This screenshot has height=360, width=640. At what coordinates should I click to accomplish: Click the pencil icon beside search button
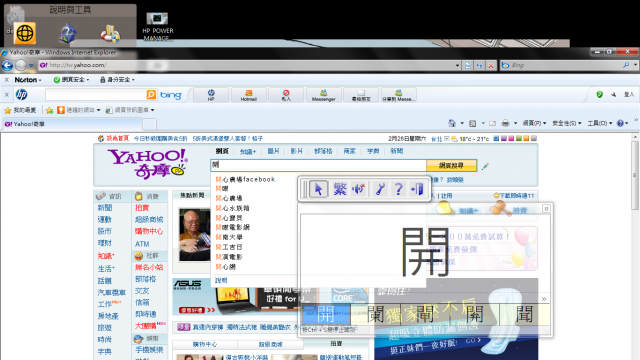[485, 166]
